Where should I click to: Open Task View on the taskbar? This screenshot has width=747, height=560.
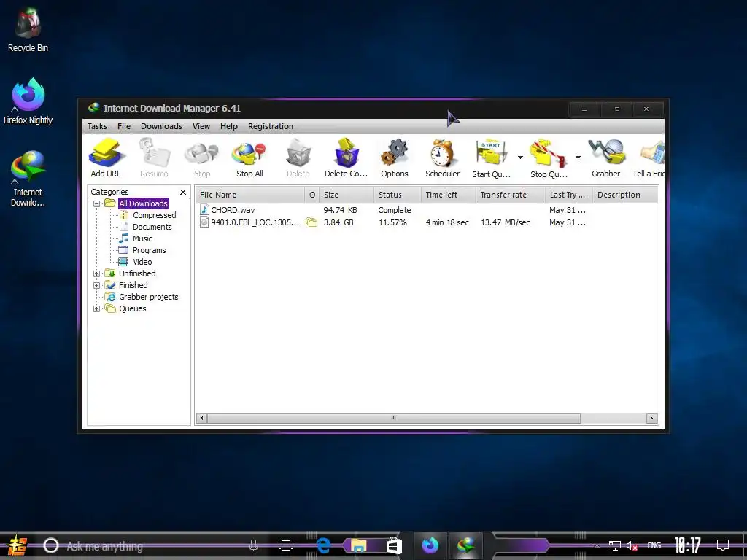point(286,545)
